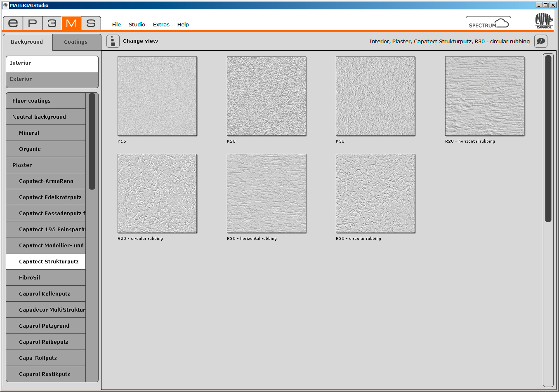Viewport: 559px width, 392px height.
Task: Close the MATERIALstudio window
Action: click(x=553, y=5)
